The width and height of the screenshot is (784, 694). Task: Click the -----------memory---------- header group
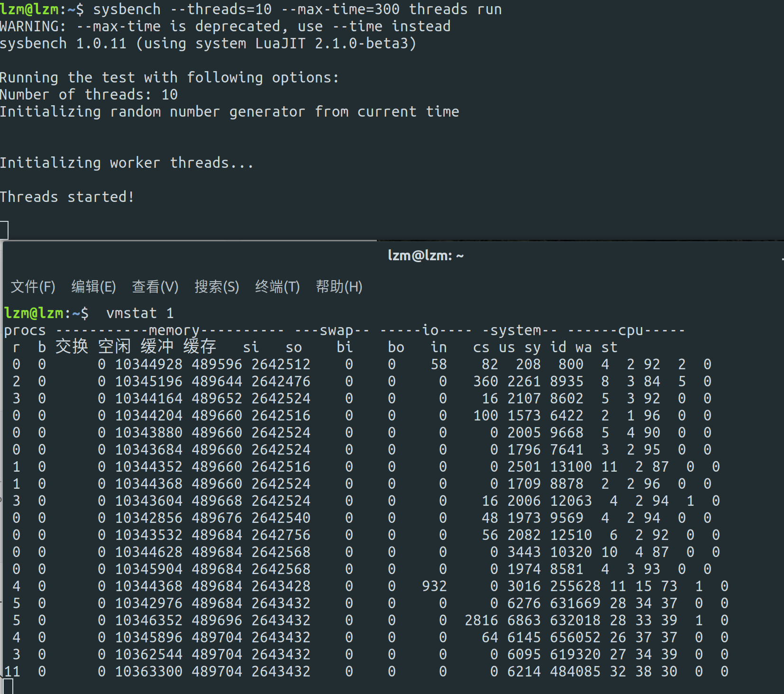point(170,330)
